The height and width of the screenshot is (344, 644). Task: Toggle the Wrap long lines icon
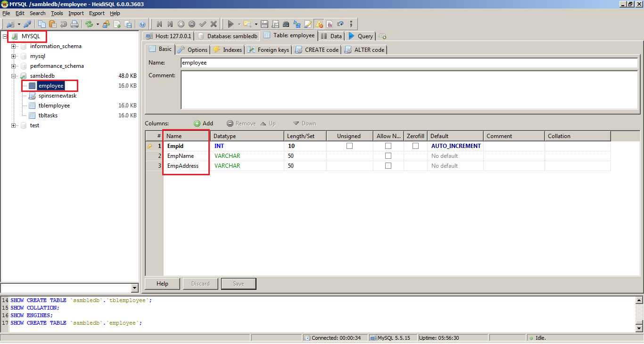click(x=340, y=24)
